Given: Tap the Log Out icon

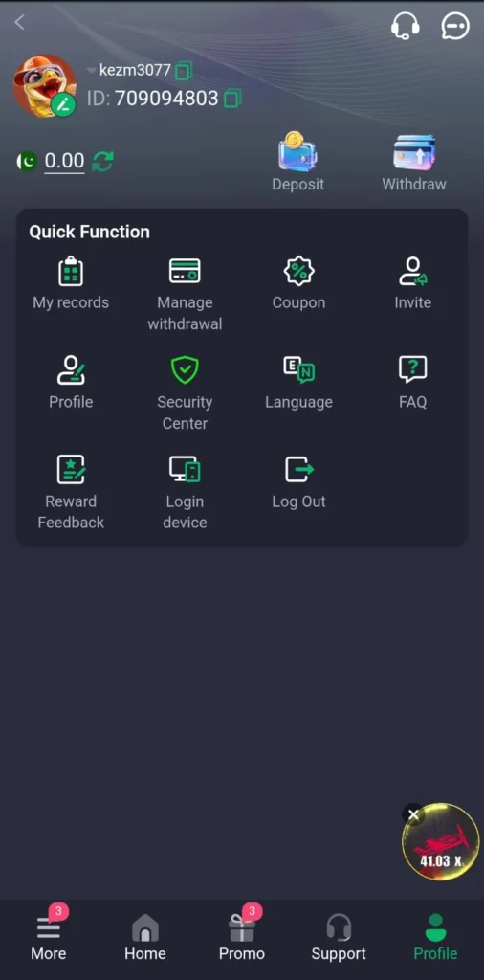Looking at the screenshot, I should click(x=298, y=469).
